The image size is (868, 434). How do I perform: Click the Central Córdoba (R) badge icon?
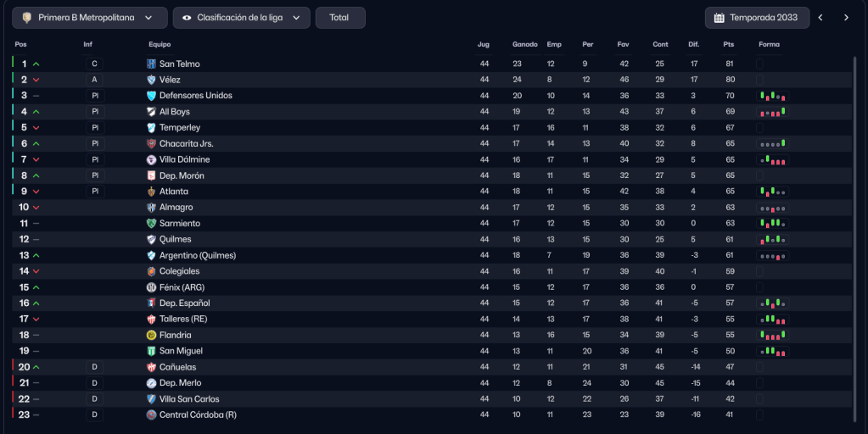pos(151,415)
